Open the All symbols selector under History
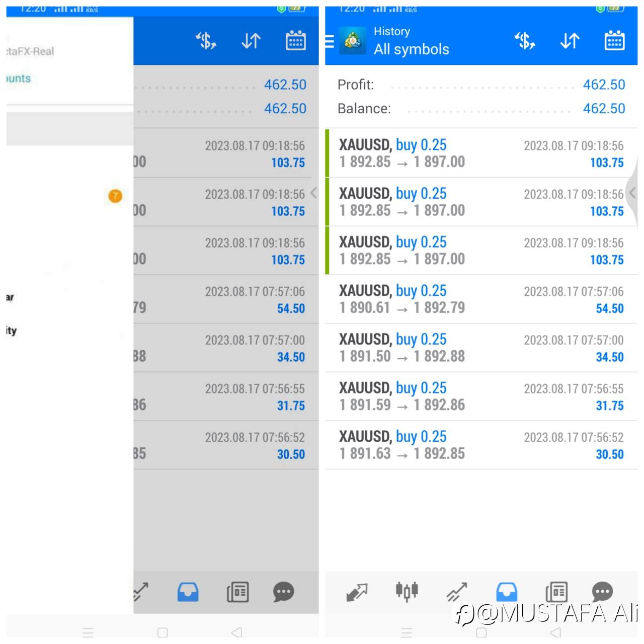The width and height of the screenshot is (644, 644). coord(412,49)
